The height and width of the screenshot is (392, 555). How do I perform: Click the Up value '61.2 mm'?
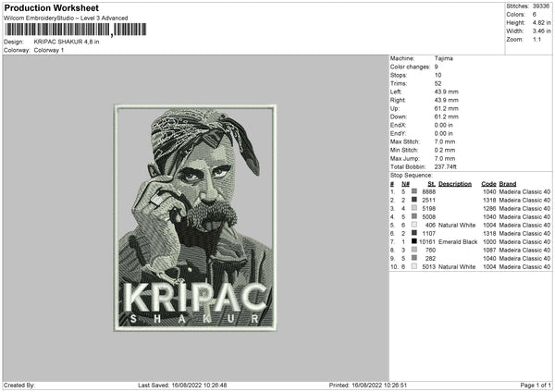point(447,108)
